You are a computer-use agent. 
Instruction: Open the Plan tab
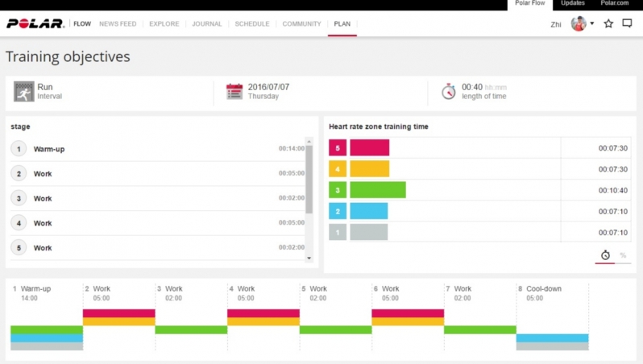click(342, 24)
